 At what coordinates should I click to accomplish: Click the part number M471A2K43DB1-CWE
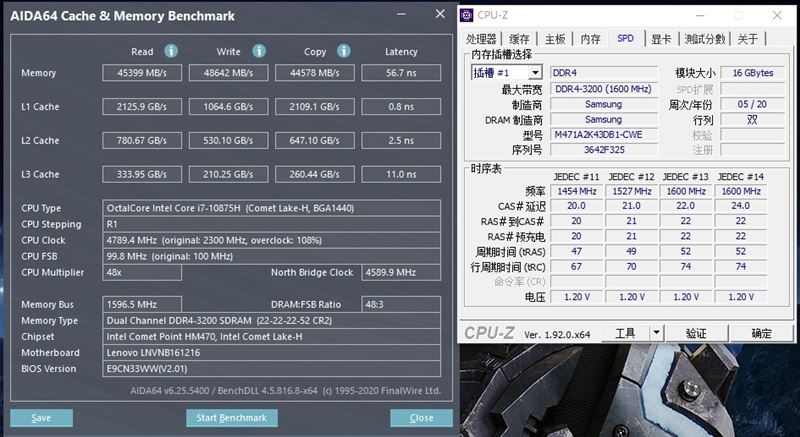(604, 135)
